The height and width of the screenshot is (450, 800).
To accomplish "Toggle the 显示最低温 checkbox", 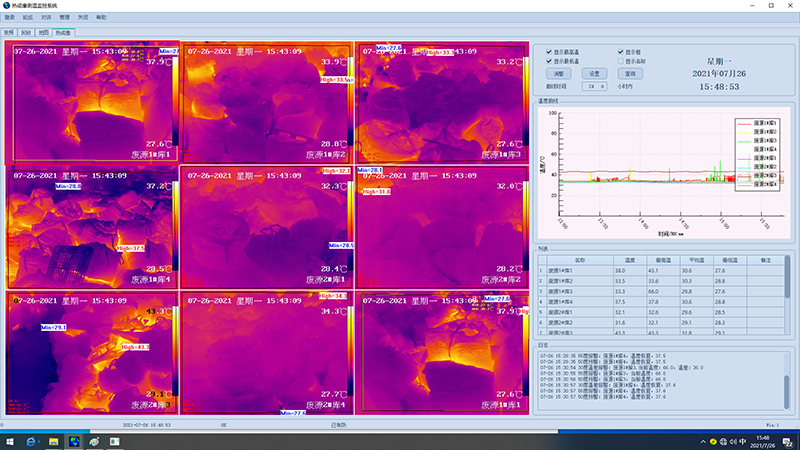I will point(548,61).
